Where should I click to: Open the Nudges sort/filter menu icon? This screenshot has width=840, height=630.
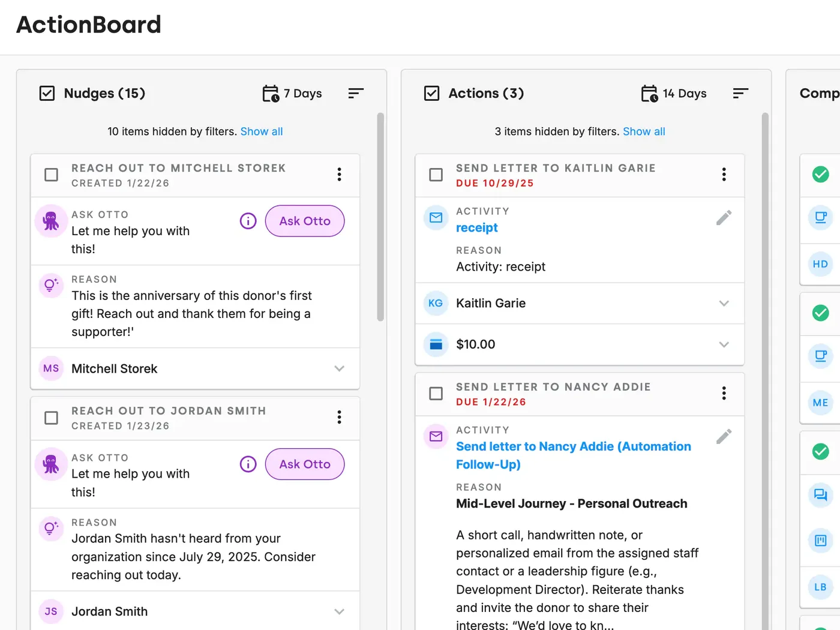[x=356, y=93]
